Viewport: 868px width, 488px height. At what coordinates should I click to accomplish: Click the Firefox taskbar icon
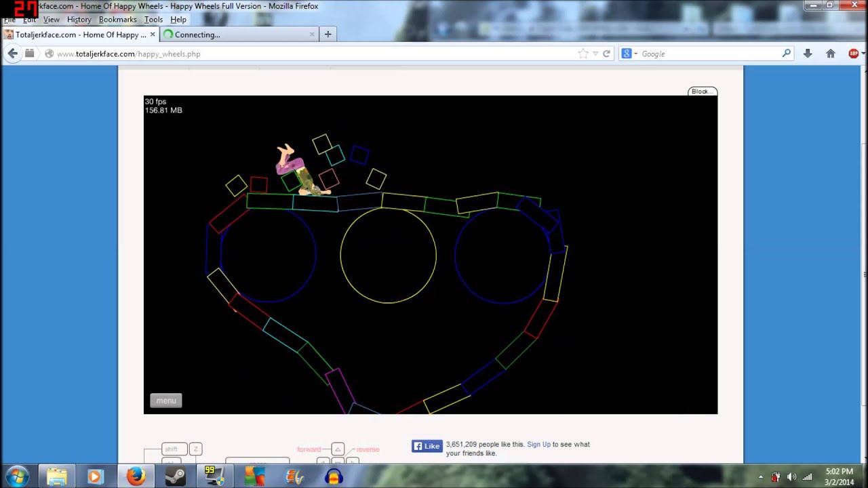pyautogui.click(x=136, y=476)
